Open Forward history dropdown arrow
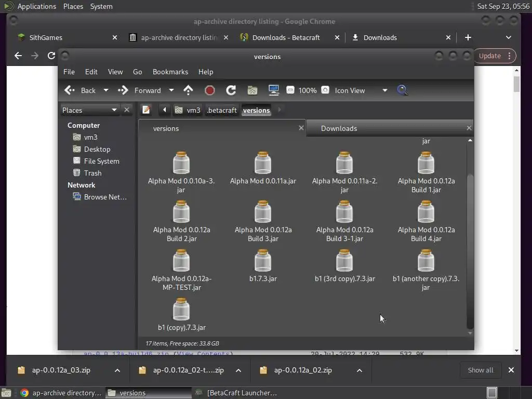532x399 pixels. [x=171, y=90]
